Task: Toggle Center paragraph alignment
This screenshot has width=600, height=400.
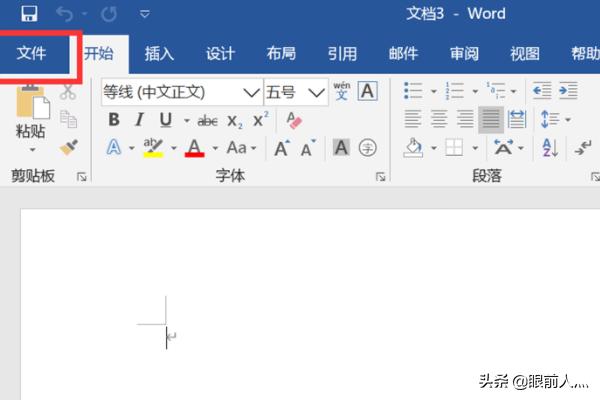Action: (439, 119)
